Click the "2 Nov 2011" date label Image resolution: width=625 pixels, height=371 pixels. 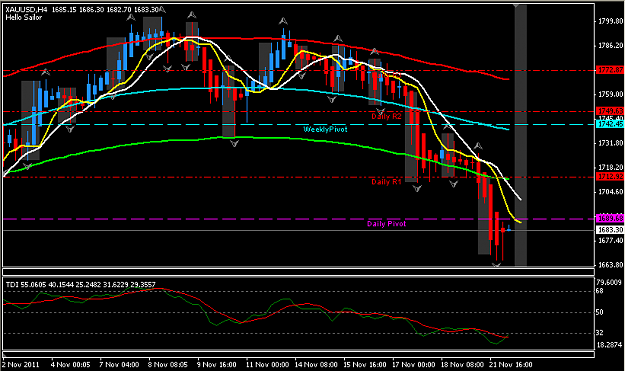click(x=21, y=364)
